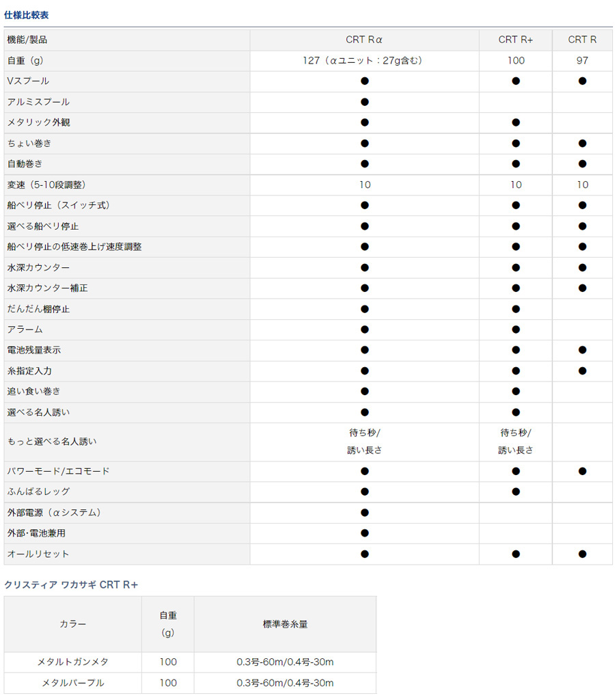Click the 選べる船ベリ停止 row label
This screenshot has height=700, width=615.
43,226
